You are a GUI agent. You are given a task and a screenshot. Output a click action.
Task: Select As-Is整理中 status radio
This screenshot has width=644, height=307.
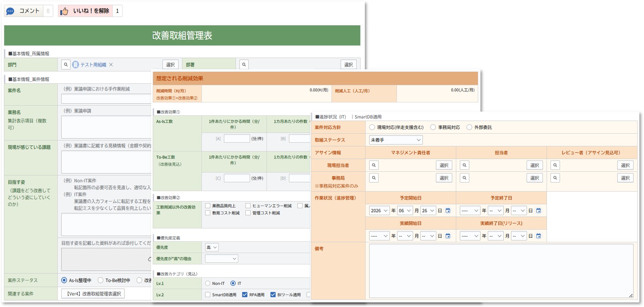pyautogui.click(x=64, y=280)
